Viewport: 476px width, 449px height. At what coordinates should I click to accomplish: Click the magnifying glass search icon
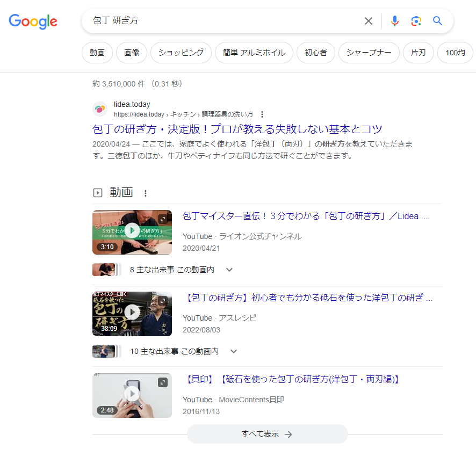point(437,20)
